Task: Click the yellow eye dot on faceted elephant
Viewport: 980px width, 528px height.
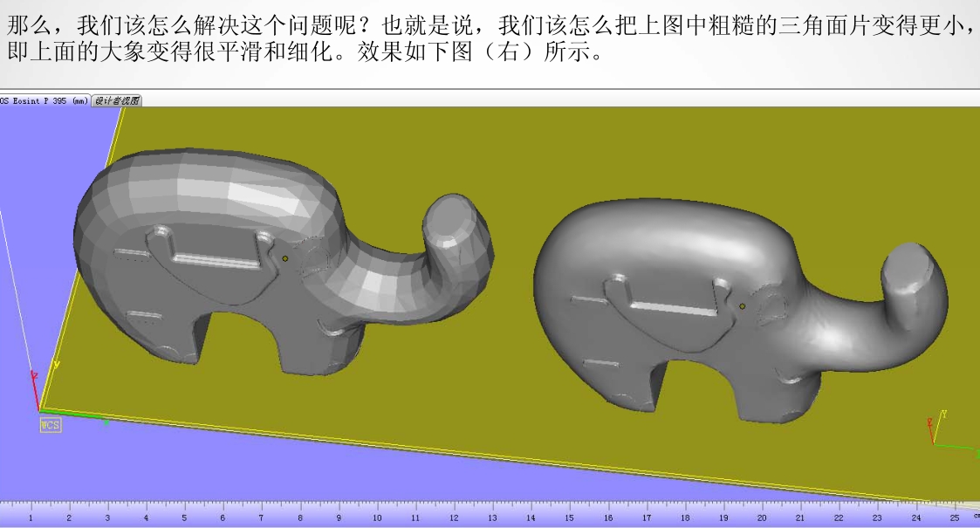Action: click(x=285, y=258)
